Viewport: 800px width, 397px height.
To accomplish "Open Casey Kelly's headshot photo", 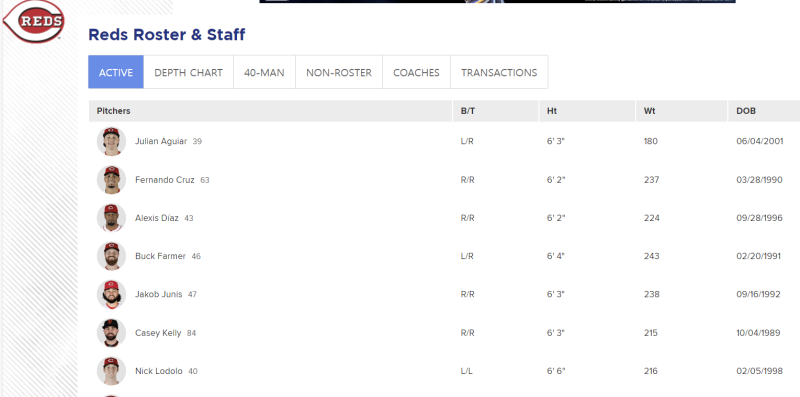I will tap(111, 333).
